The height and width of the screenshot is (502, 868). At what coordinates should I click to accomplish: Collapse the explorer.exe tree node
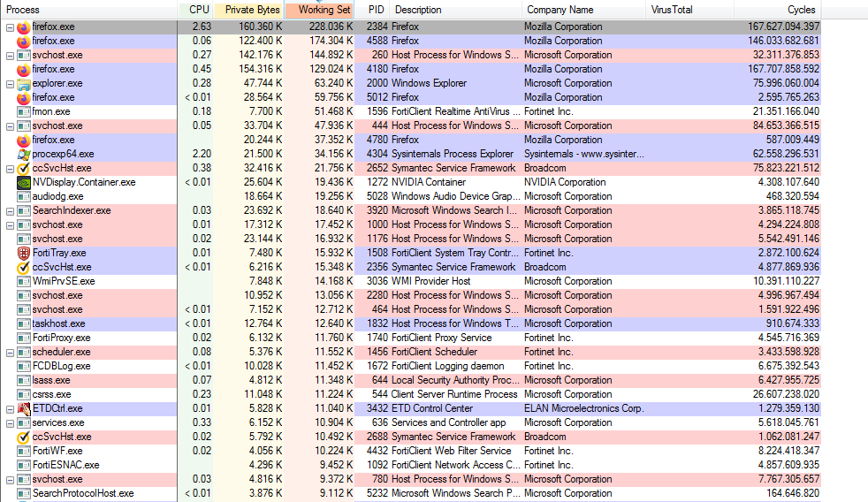tap(10, 84)
